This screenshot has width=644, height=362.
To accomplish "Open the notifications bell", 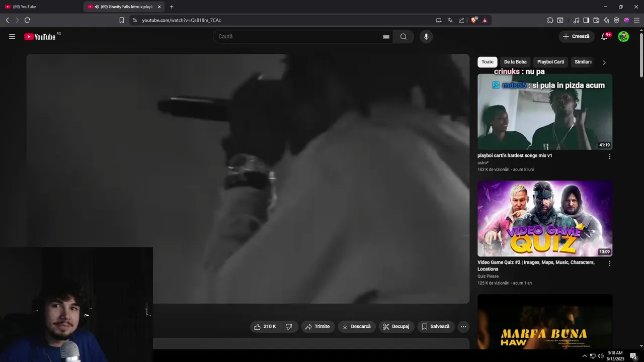I will (604, 37).
